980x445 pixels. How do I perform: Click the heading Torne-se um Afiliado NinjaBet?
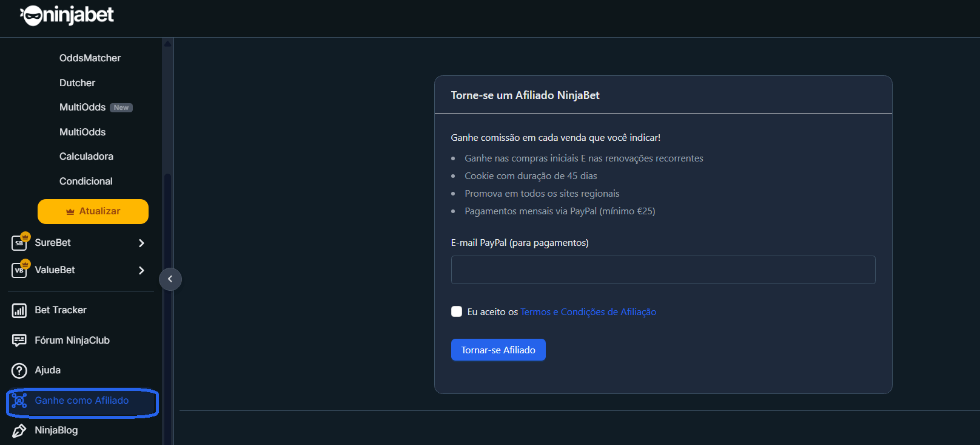(x=525, y=95)
